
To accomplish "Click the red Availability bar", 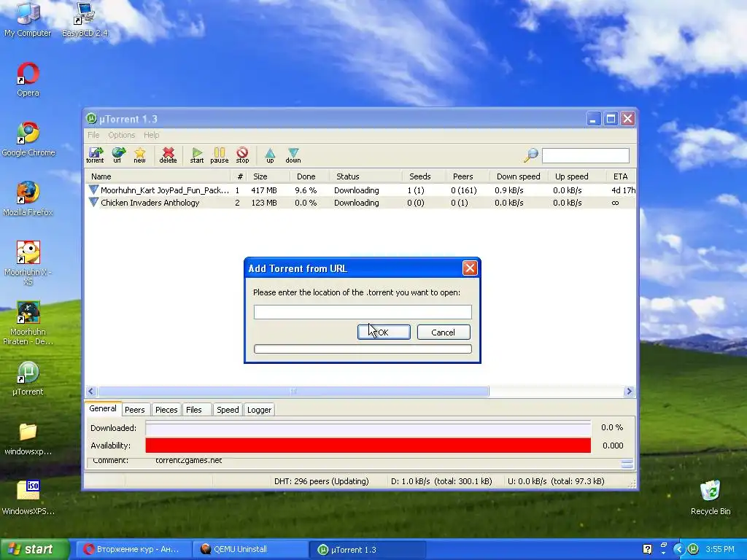I will click(368, 446).
